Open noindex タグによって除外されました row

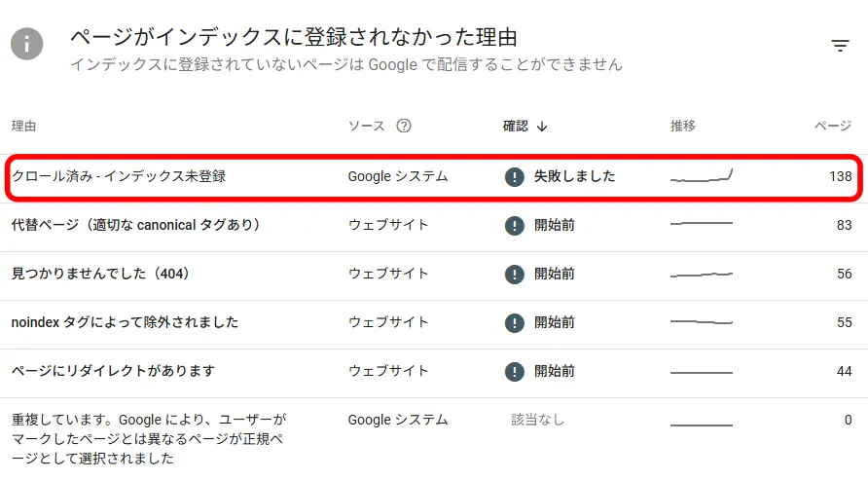[x=434, y=323]
